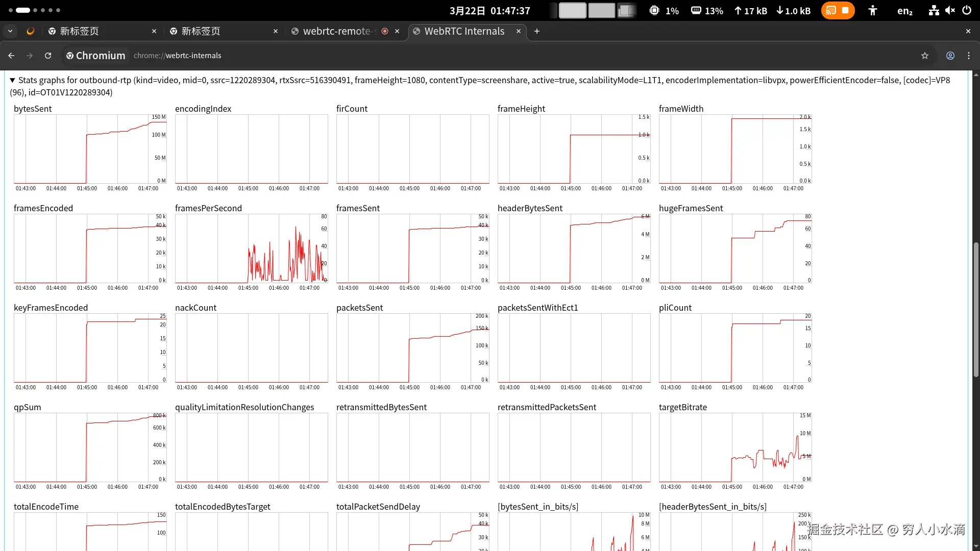Collapse the outbound-rtp stats graphs section
Screen dimensions: 980x551
point(13,80)
